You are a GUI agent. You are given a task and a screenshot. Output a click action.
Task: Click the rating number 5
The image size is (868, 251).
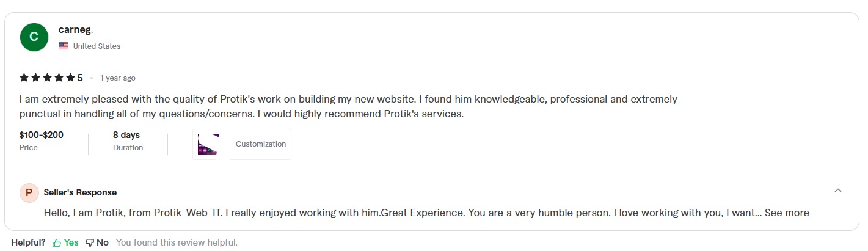(x=80, y=78)
